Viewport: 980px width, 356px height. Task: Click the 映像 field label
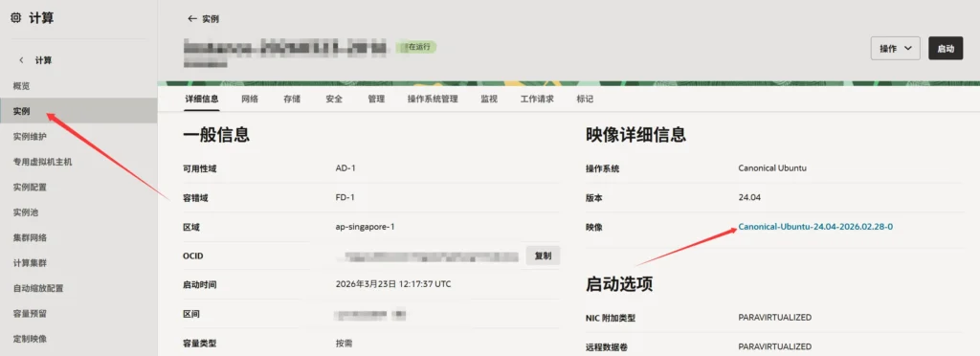(593, 228)
